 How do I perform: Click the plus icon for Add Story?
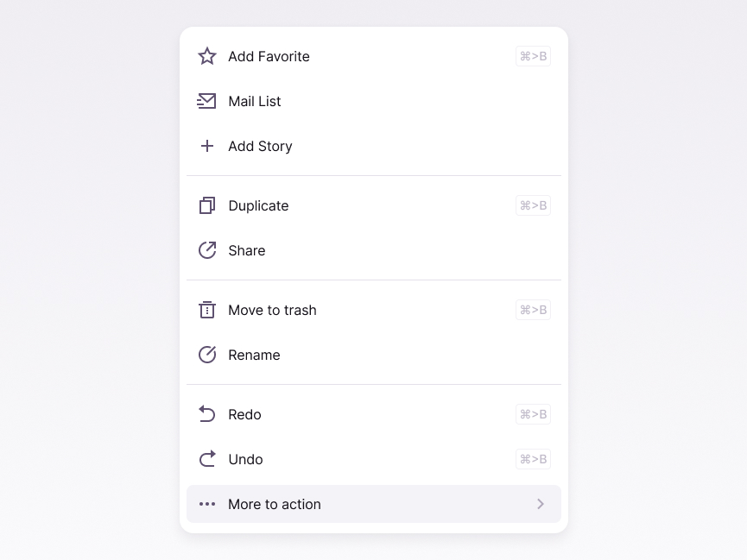point(207,146)
